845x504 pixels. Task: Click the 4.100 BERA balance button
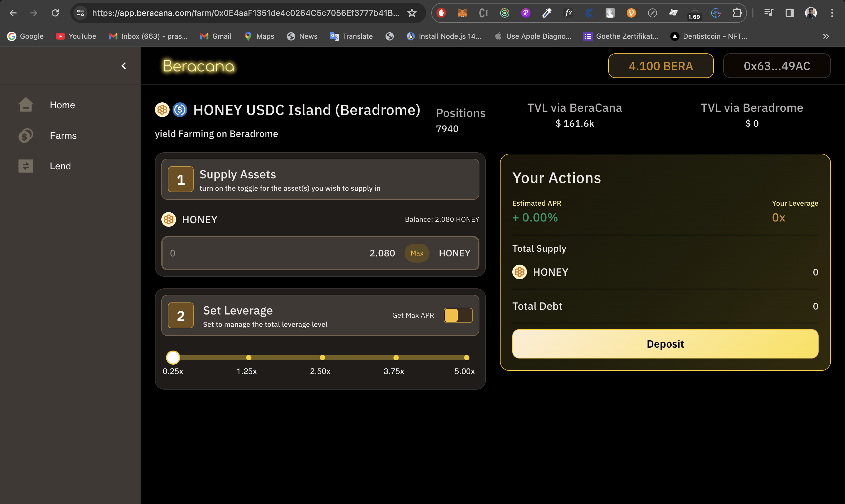tap(660, 66)
